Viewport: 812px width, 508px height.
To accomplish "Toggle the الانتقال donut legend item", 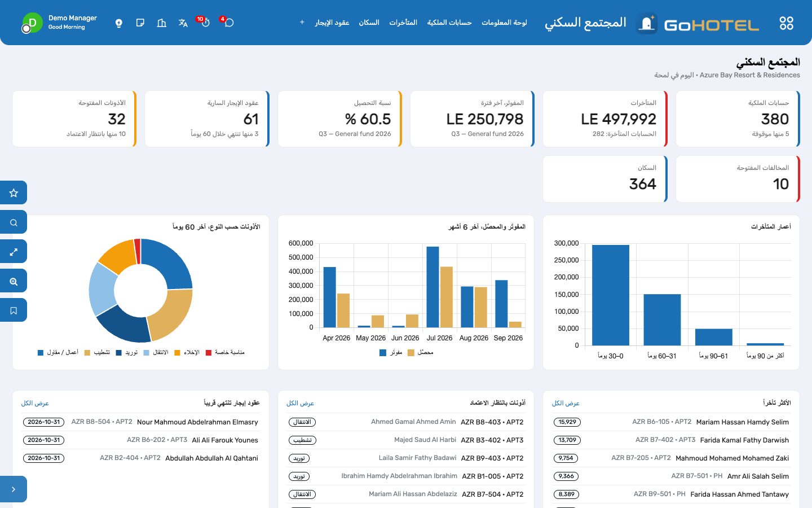I will click(156, 352).
